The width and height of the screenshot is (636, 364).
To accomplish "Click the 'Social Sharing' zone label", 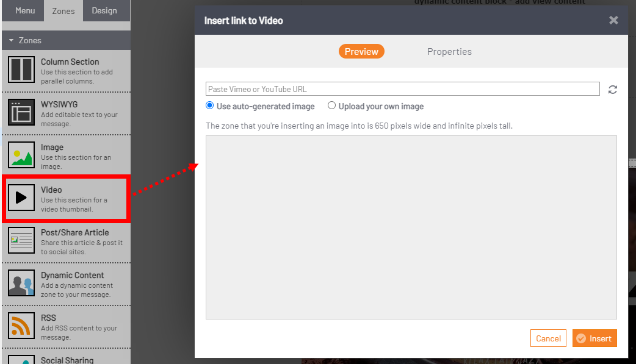I will pos(67,360).
